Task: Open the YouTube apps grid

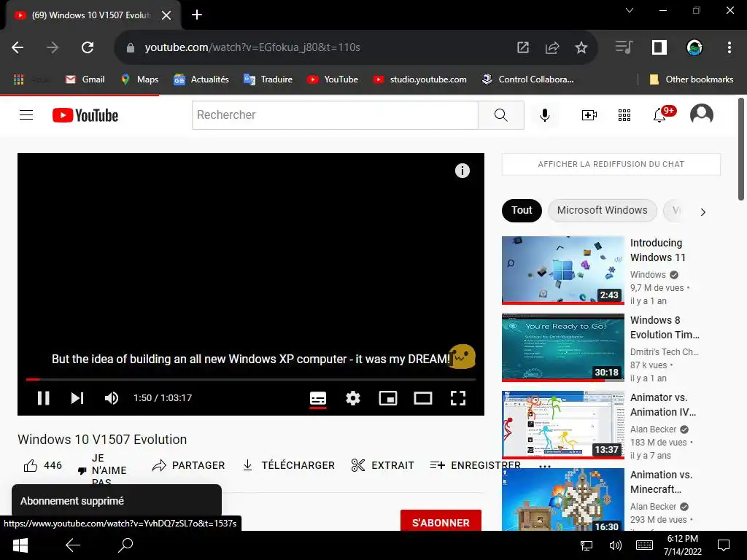Action: 624,114
